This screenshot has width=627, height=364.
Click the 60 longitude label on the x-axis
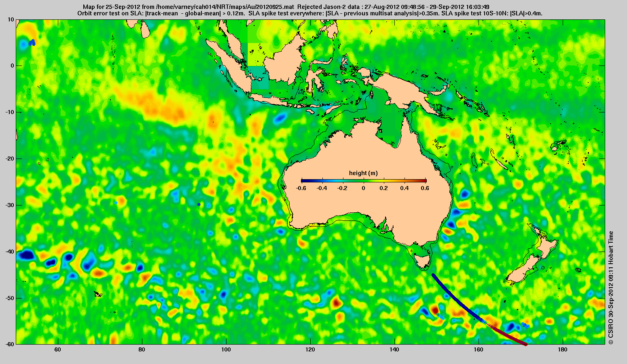point(57,349)
